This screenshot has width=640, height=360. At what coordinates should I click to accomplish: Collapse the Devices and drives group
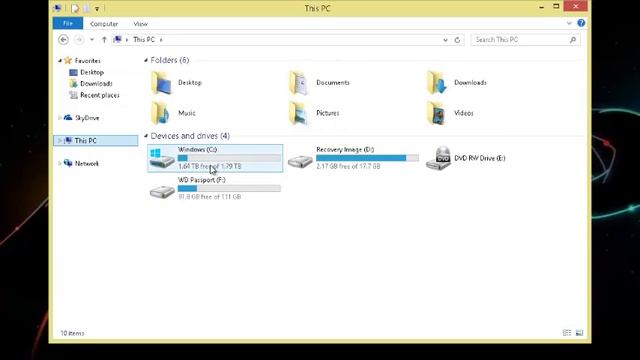(146, 136)
